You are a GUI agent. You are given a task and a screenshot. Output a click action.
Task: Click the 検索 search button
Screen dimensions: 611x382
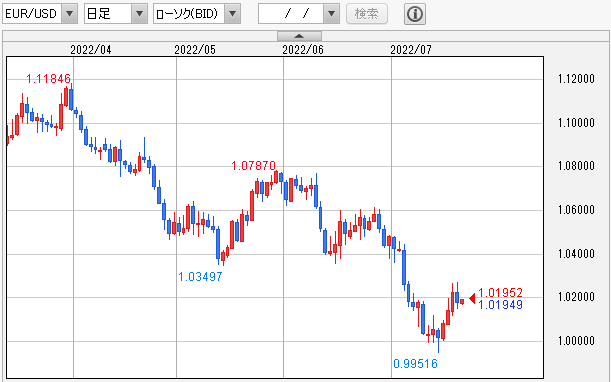[x=367, y=14]
